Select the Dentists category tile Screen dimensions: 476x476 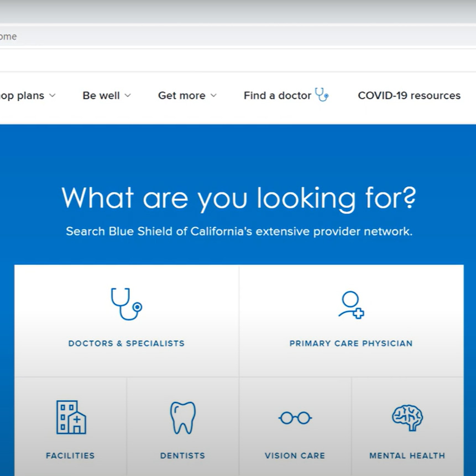coord(182,431)
